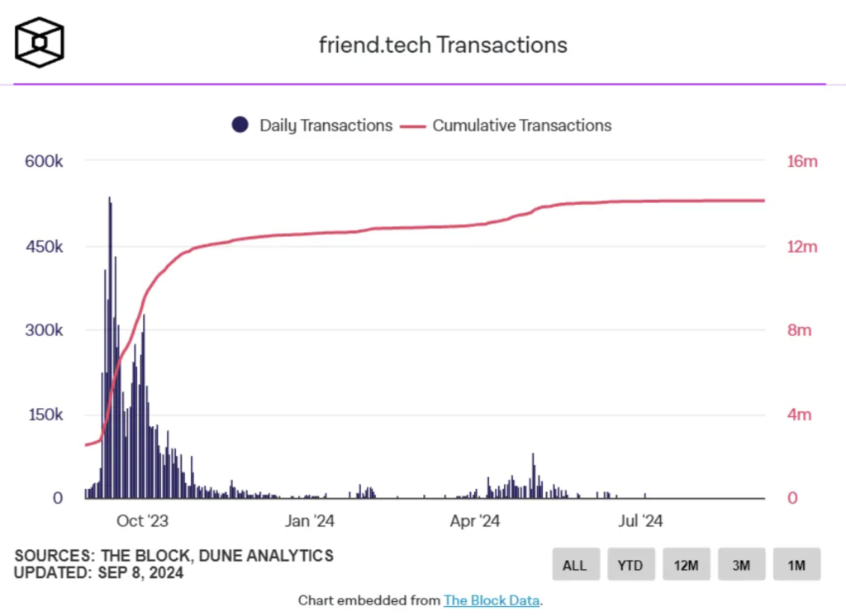The height and width of the screenshot is (616, 846).
Task: Click the friend.tech Transactions chart title
Action: [443, 45]
